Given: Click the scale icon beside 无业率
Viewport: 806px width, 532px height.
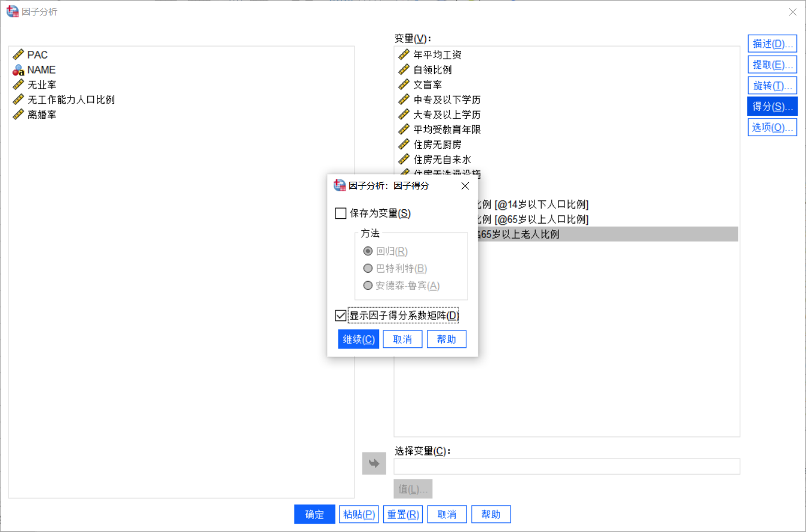Looking at the screenshot, I should pos(17,84).
